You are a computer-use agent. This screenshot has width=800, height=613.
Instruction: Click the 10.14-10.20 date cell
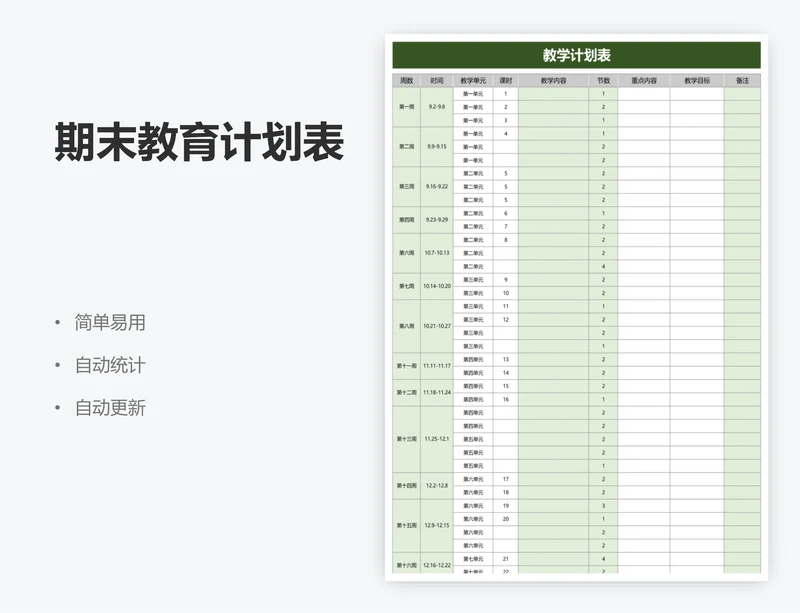tap(437, 286)
